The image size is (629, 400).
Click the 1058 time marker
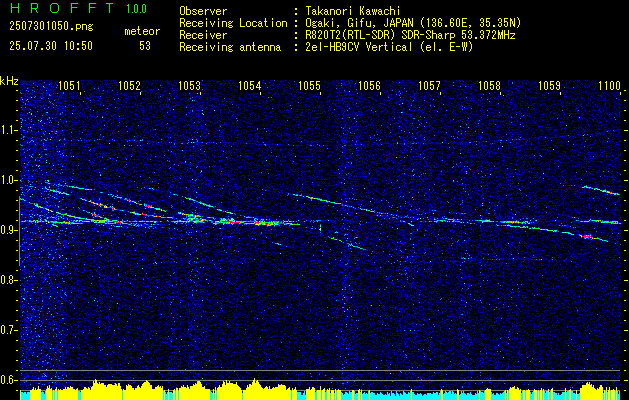(x=489, y=85)
